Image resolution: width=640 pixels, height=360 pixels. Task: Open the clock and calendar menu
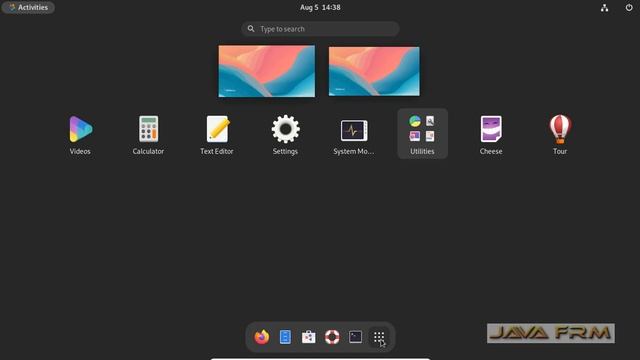[320, 7]
